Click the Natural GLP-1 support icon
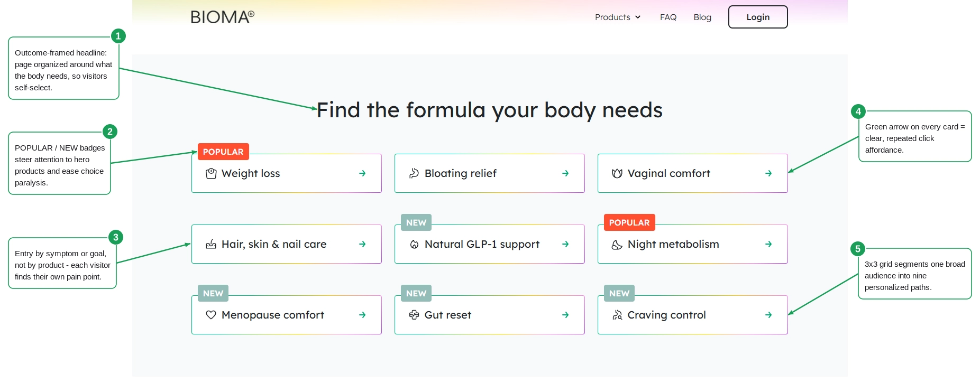This screenshot has width=980, height=383. 414,244
